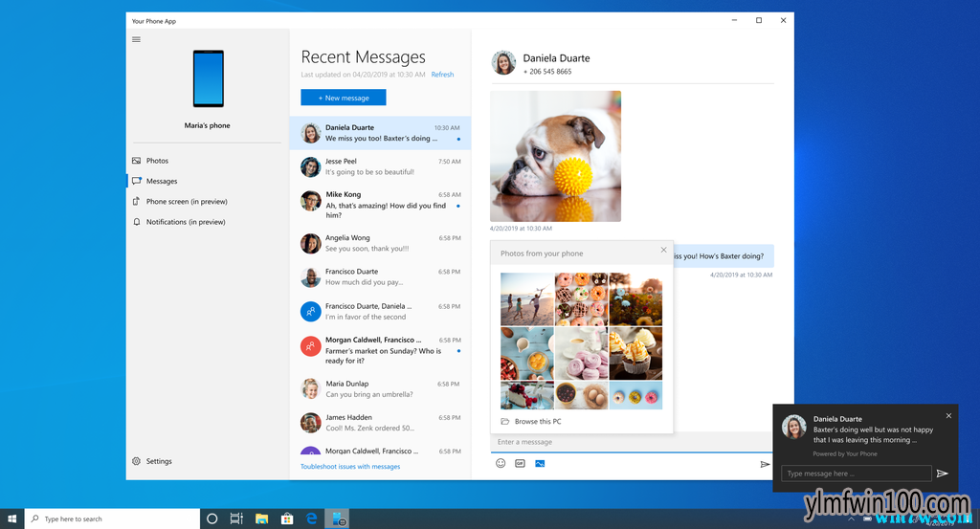This screenshot has height=529, width=980.
Task: Open File Explorer from the taskbar
Action: (262, 518)
